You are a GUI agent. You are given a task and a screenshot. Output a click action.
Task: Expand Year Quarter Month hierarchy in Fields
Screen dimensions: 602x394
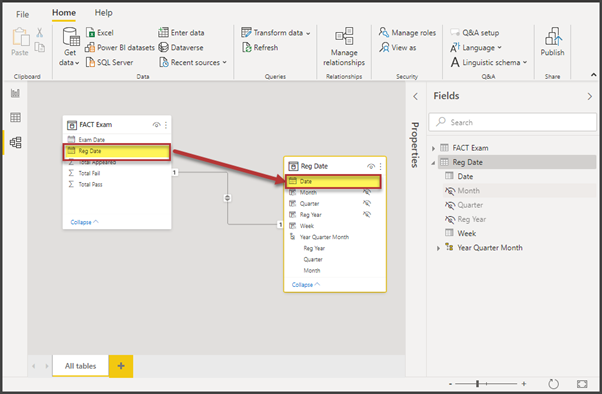coord(438,248)
